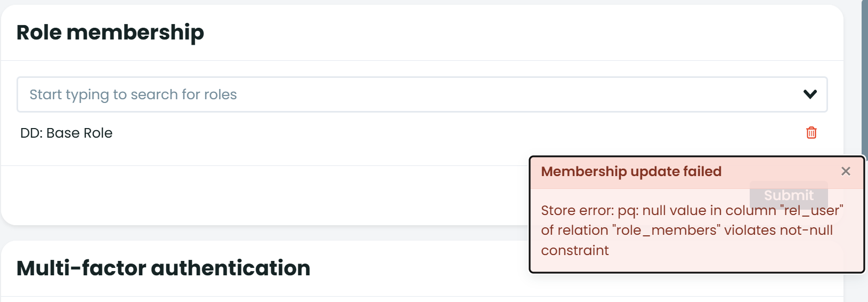
Task: Click the word Role in DD: Base Role
Action: [98, 133]
